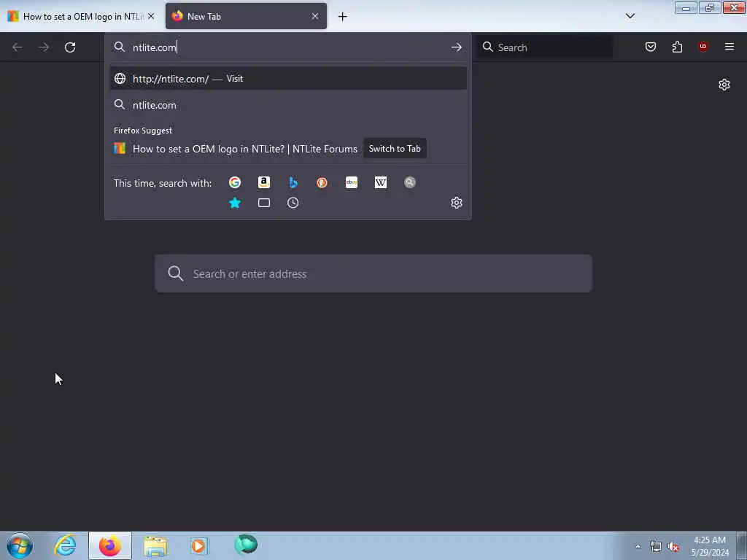The image size is (747, 560).
Task: Expand the list all tabs chevron
Action: click(x=630, y=16)
